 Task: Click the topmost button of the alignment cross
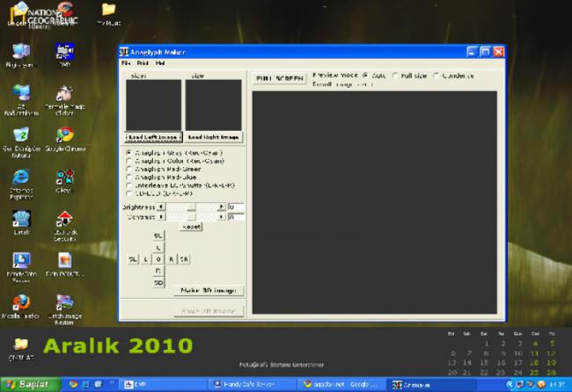[x=158, y=236]
